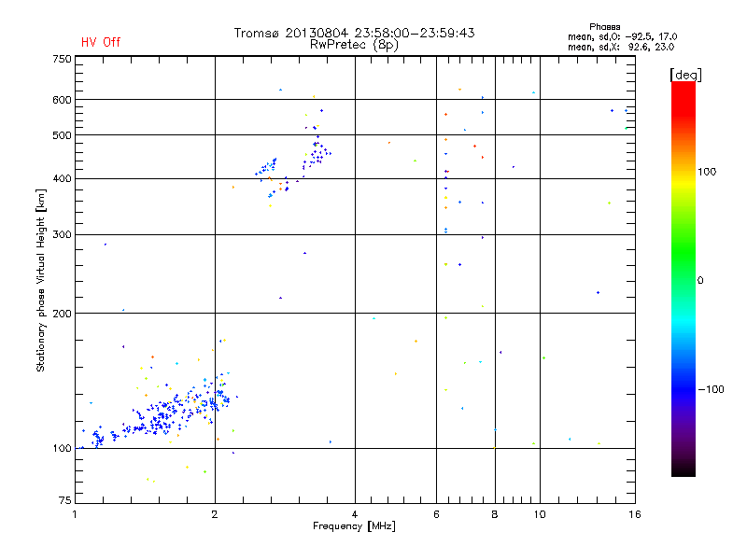Click the x-axis tick label '4'
This screenshot has height=560, width=747.
[355, 514]
